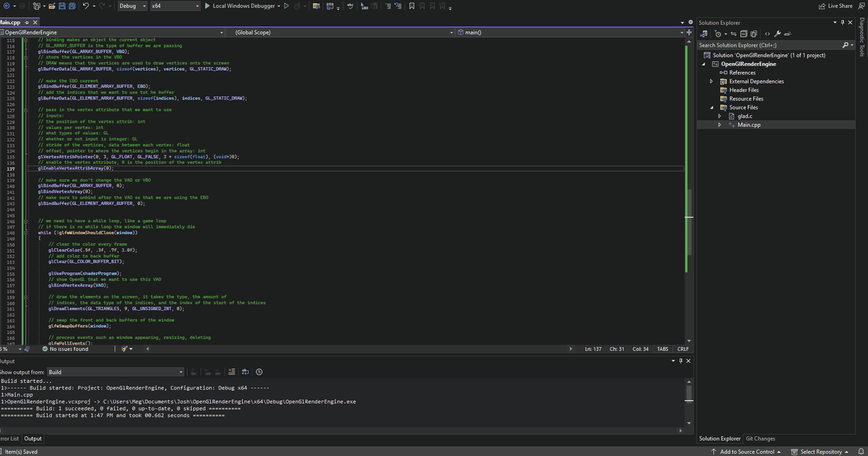This screenshot has height=456, width=868.
Task: Select the Resource Files folder
Action: point(746,98)
